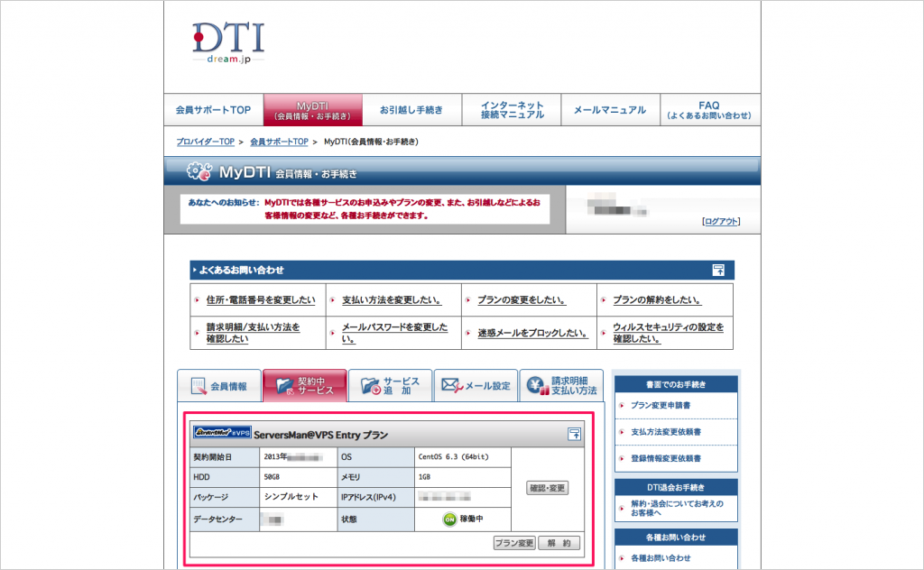Click the ServersMan@VPS badge icon
The width and height of the screenshot is (924, 570).
pyautogui.click(x=222, y=432)
